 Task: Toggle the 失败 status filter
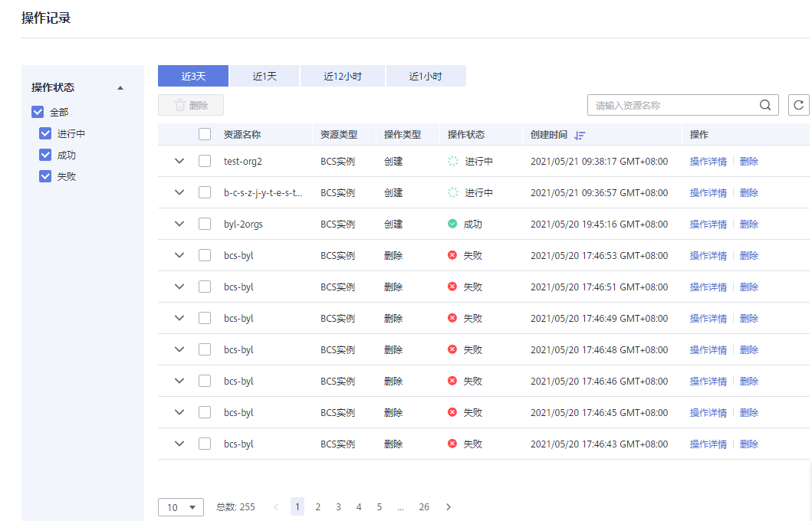(x=45, y=176)
